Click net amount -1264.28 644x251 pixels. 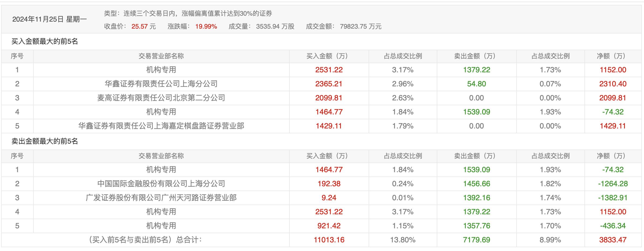613,184
